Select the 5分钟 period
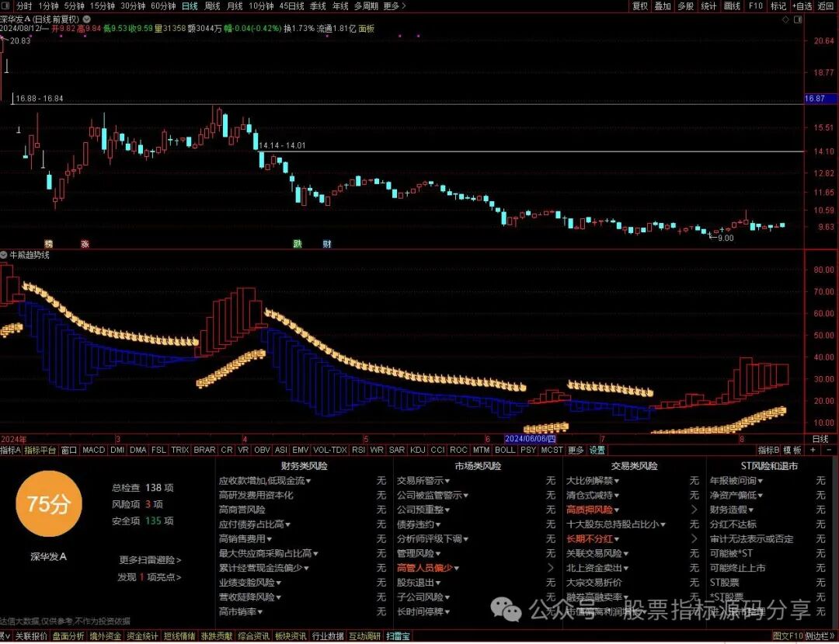 pos(74,6)
